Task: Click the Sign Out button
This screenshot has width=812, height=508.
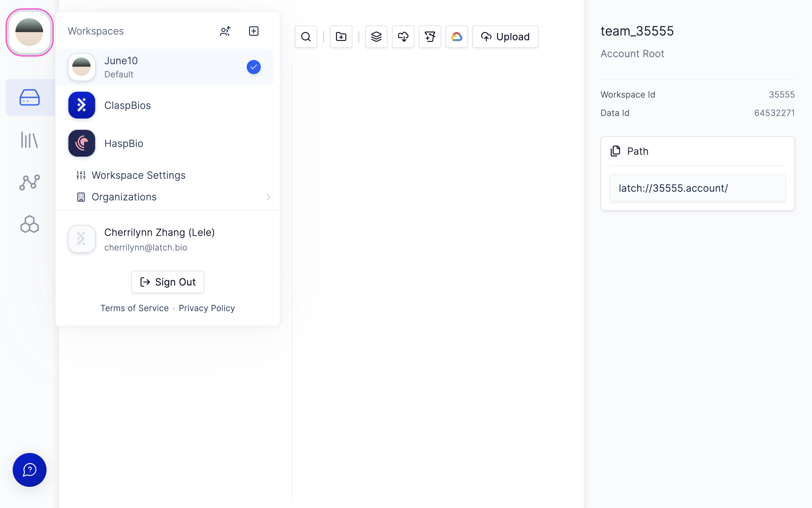Action: (x=168, y=282)
